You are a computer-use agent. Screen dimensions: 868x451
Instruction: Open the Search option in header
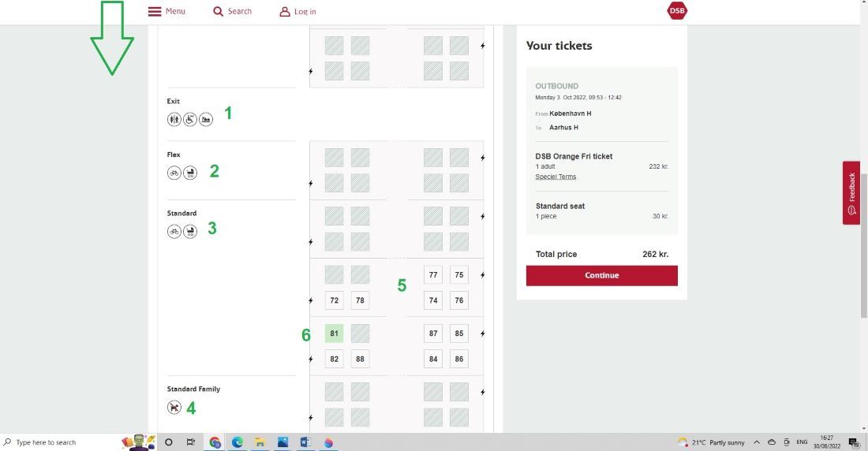233,11
